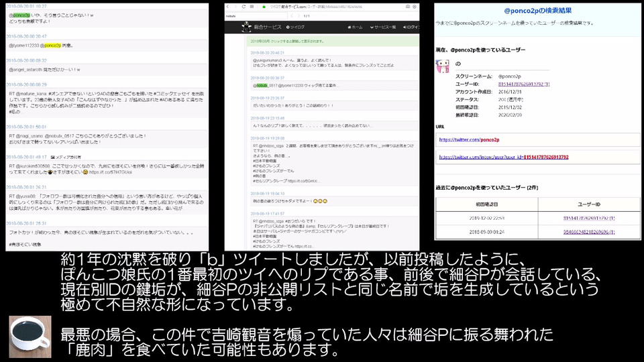Click the timestamp 2018-08-19 18:04:10

268,193
